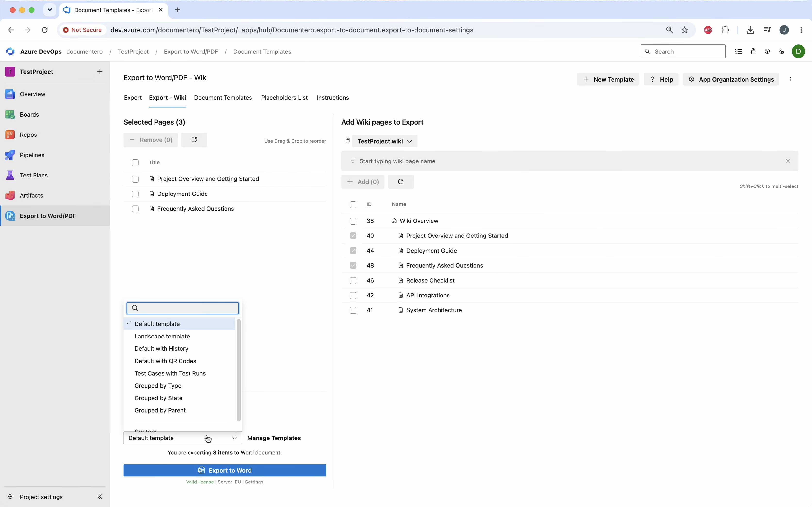Open the browser extensions puzzle icon
Screen dimensions: 812x507
(x=725, y=30)
